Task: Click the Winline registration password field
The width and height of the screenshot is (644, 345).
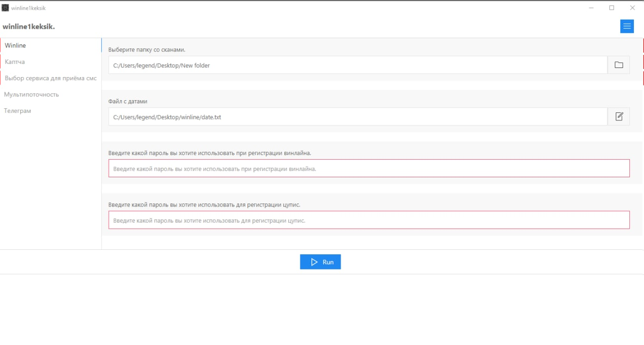Action: pos(369,168)
